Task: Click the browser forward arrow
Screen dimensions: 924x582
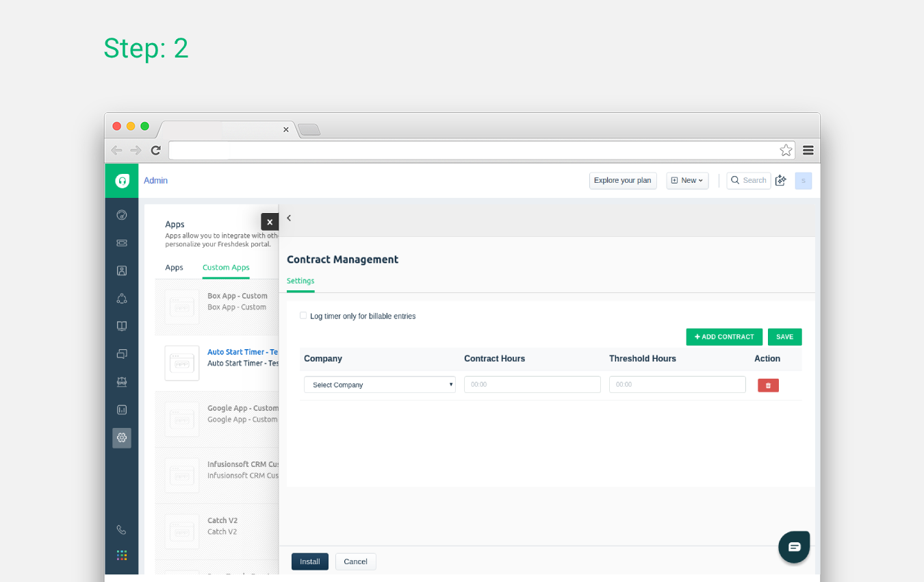Action: (x=136, y=150)
